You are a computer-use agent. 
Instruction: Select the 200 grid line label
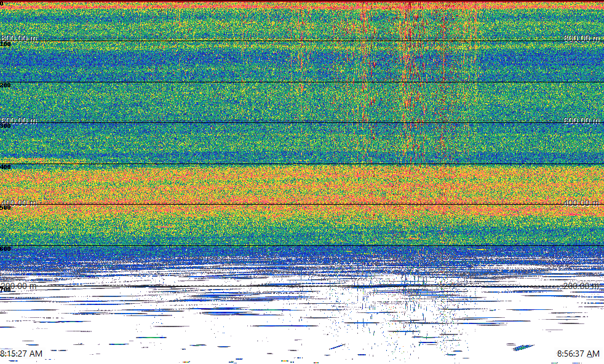pyautogui.click(x=6, y=85)
